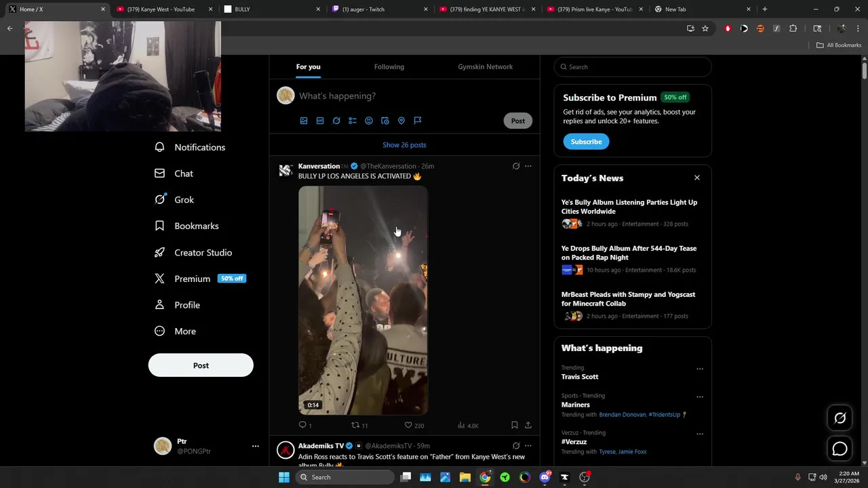Viewport: 868px width, 488px height.
Task: Open Chrome profile avatar
Action: 842,28
